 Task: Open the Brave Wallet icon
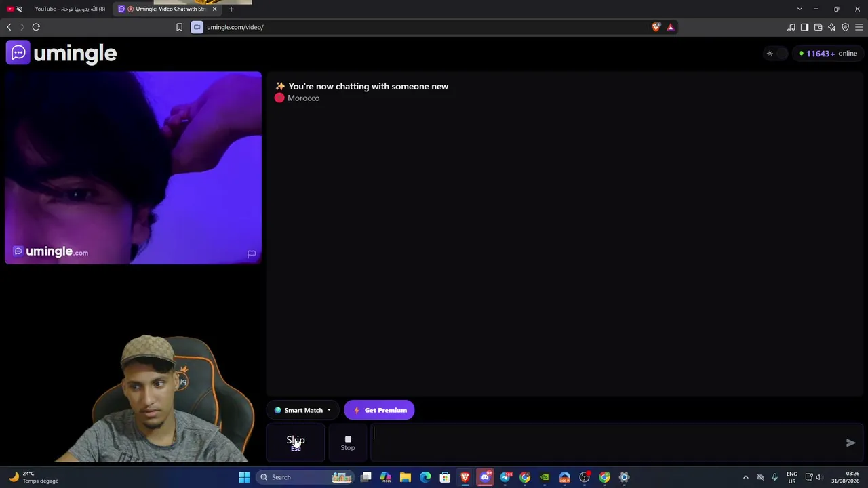(x=818, y=27)
